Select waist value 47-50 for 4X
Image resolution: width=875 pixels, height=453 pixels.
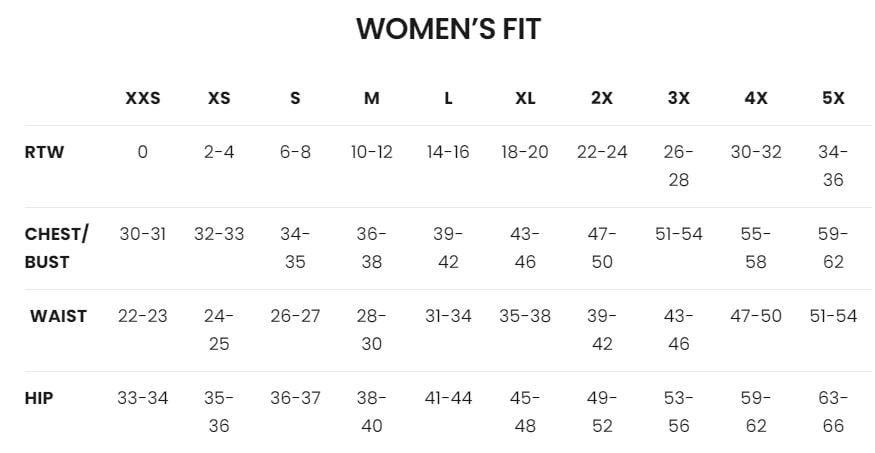756,316
